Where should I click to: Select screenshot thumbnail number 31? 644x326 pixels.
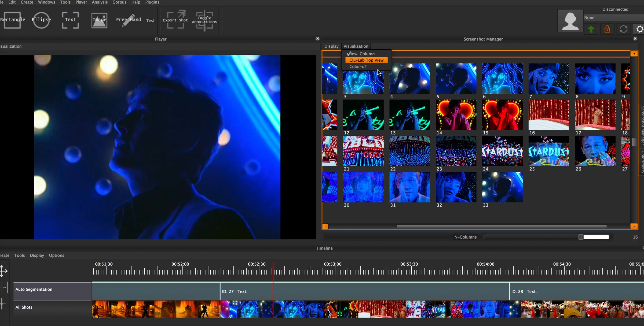[410, 187]
